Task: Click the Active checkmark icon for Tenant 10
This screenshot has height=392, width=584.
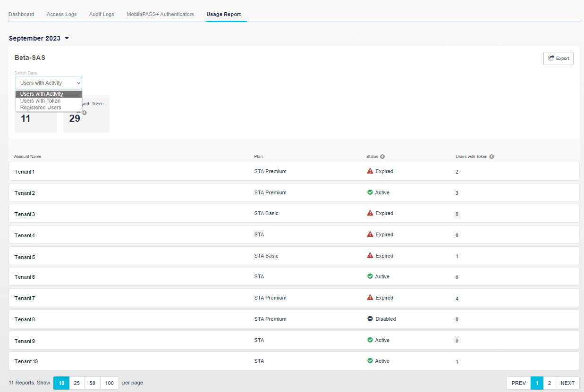Action: pyautogui.click(x=370, y=361)
